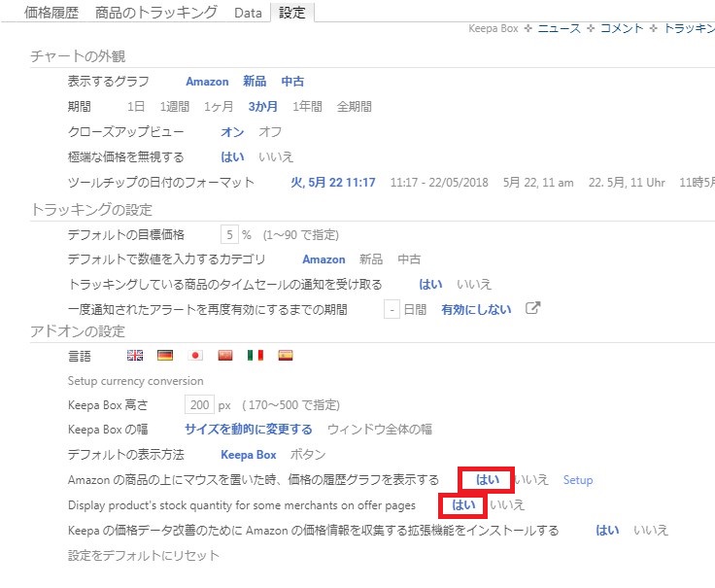This screenshot has height=588, width=715.
Task: Set period to 3か月
Action: click(263, 107)
